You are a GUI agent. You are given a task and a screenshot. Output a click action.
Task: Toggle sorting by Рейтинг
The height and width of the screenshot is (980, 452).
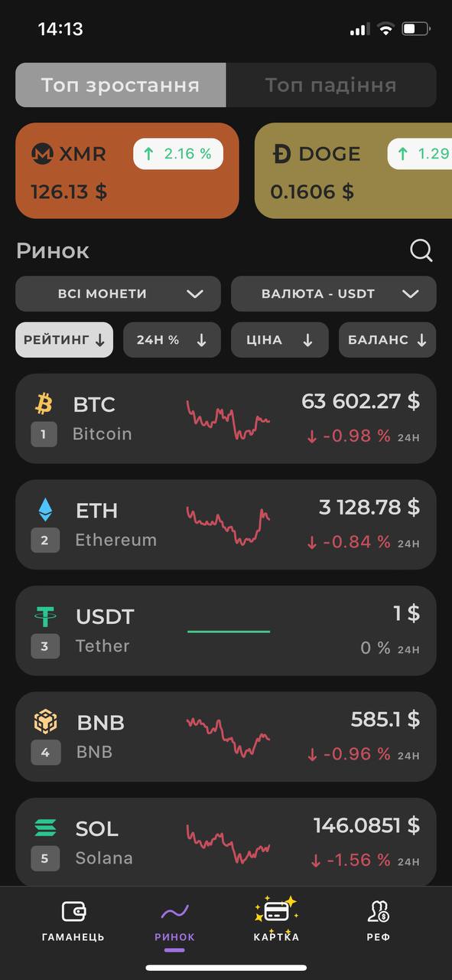(64, 340)
